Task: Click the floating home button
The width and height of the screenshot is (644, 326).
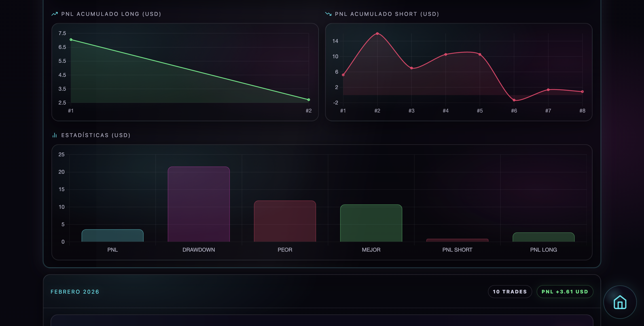Action: click(x=620, y=302)
